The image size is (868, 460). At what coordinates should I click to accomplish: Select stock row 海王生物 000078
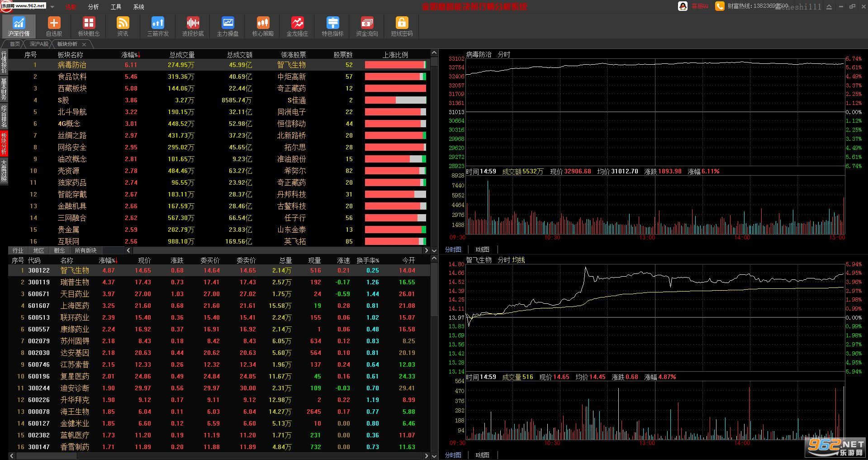click(x=219, y=412)
